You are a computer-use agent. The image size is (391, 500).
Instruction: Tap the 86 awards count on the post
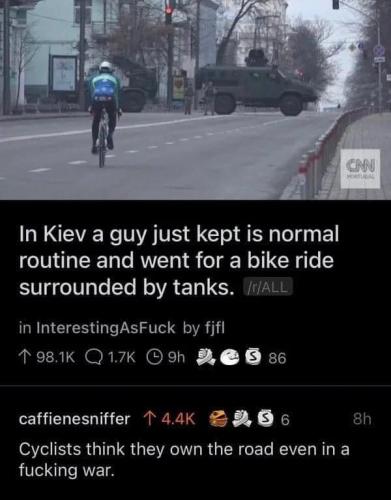click(x=276, y=358)
